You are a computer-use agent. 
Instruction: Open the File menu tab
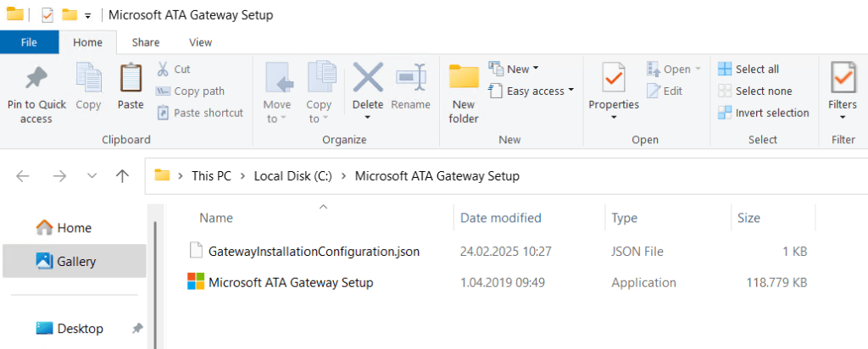pyautogui.click(x=29, y=42)
